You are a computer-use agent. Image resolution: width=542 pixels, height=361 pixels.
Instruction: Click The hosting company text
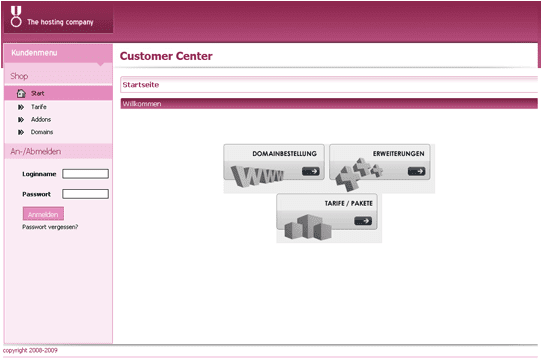tap(60, 22)
